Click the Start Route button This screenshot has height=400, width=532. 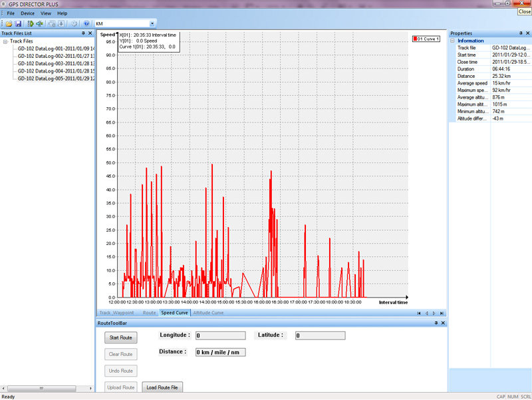121,337
